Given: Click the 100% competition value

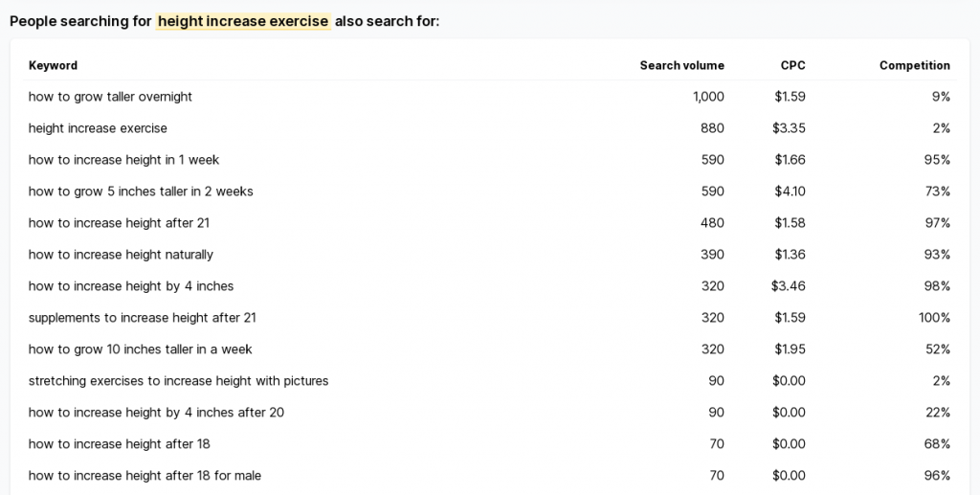Looking at the screenshot, I should point(934,318).
